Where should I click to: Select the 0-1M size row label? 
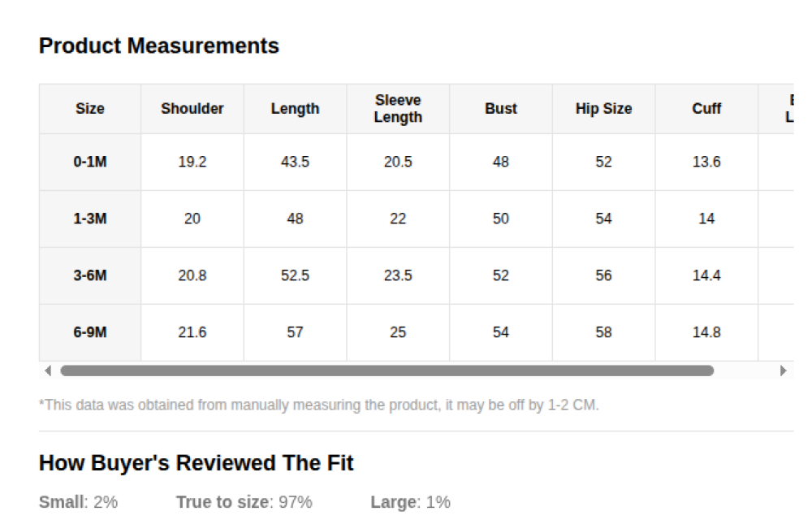click(x=90, y=162)
